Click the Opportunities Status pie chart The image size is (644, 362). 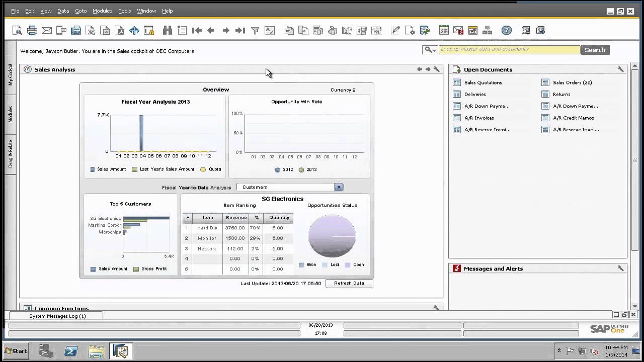(x=332, y=236)
